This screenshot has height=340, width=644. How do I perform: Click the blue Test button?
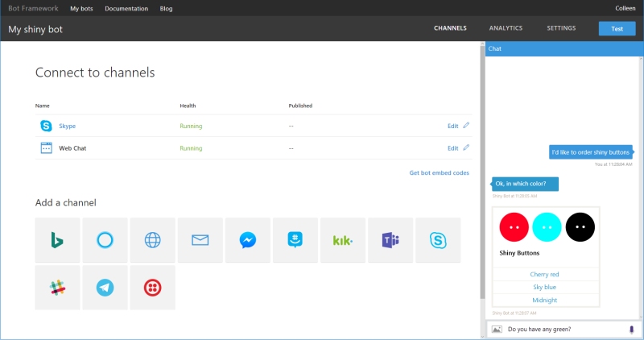(617, 29)
